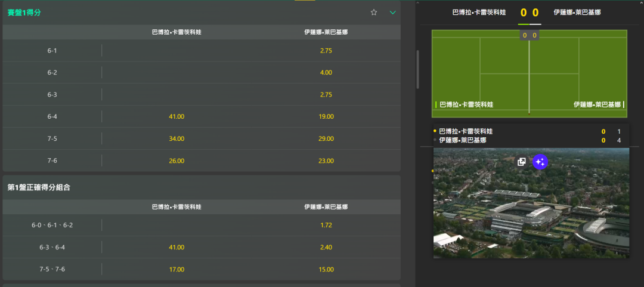Screen dimensions: 644x287
Task: Favorite the 賽盤1得分 market with star icon
Action: [x=374, y=13]
